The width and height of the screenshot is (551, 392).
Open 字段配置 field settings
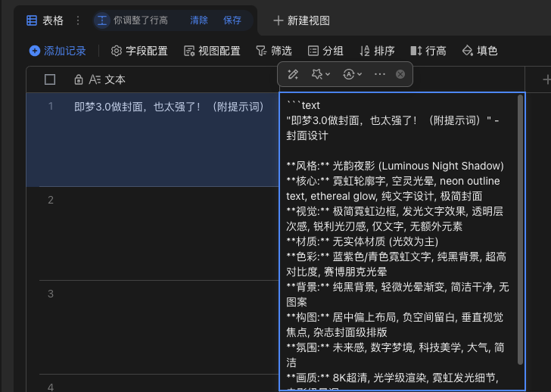[x=139, y=51]
